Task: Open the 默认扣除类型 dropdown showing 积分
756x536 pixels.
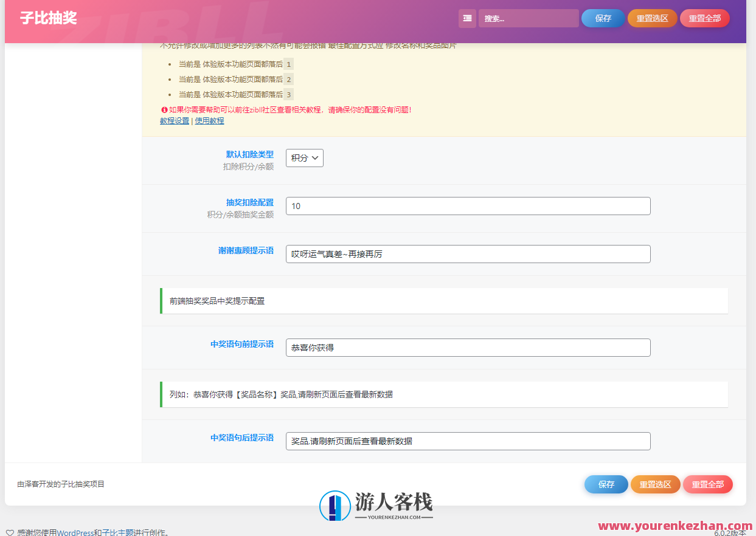Action: pos(304,157)
